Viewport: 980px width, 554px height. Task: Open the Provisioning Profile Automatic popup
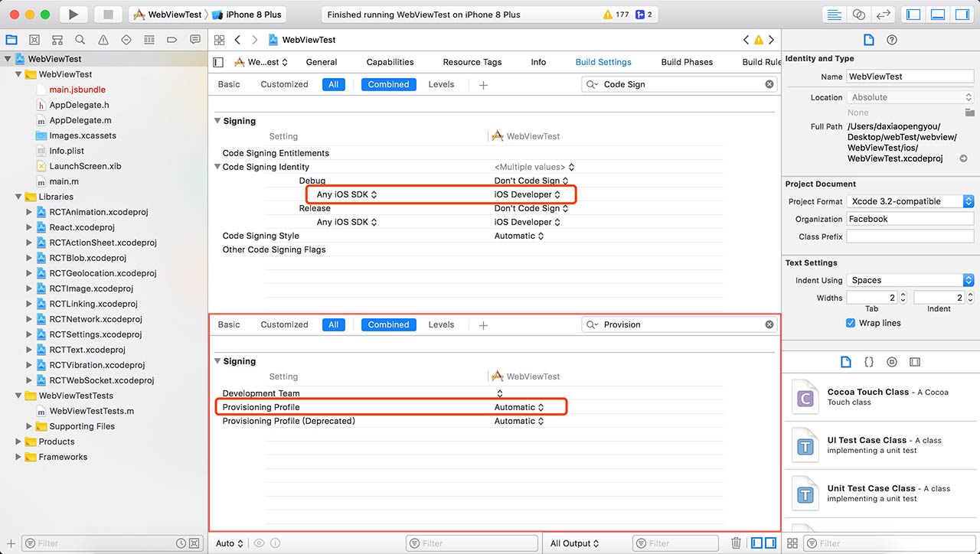[x=519, y=407]
